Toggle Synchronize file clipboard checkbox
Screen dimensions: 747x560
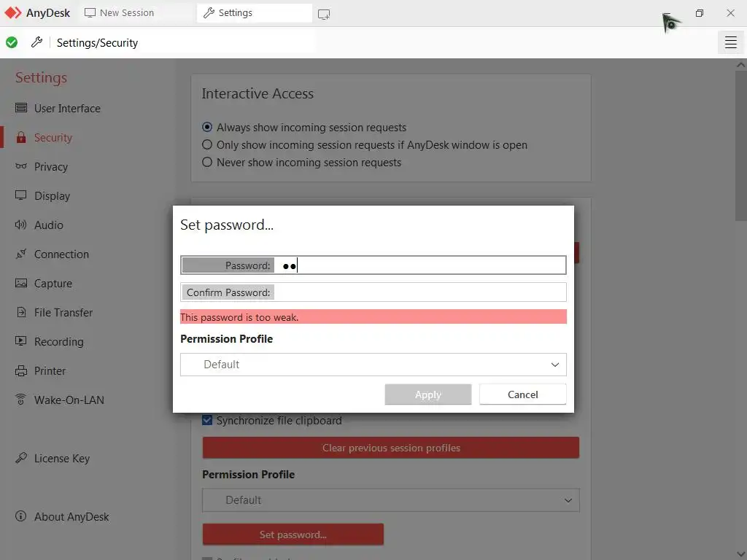[x=206, y=420]
